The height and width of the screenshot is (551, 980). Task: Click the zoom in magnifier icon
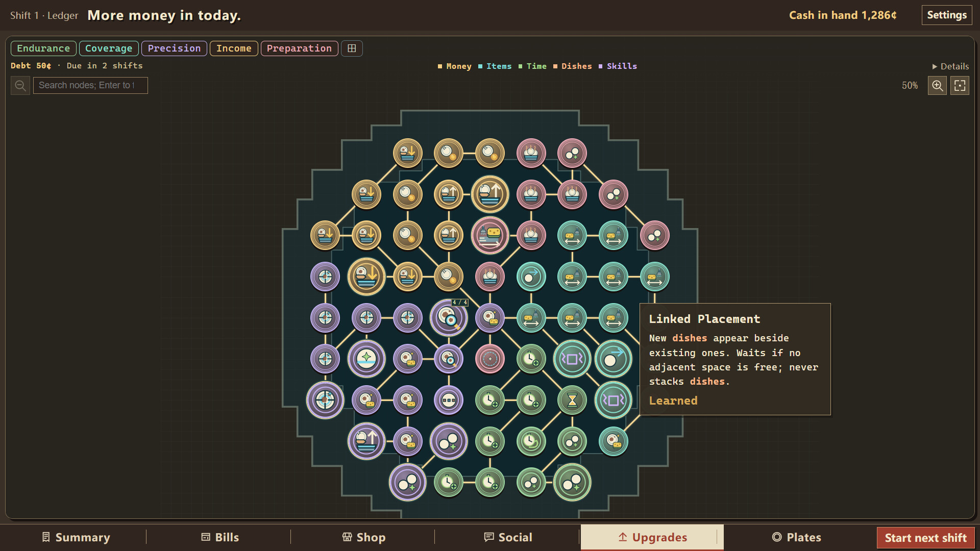[937, 85]
